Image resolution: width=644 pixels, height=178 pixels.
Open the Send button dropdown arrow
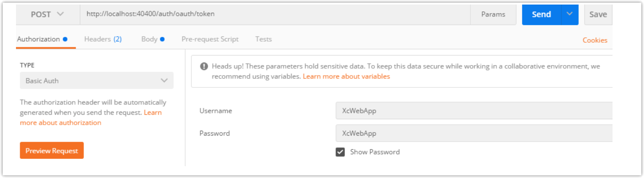[569, 14]
